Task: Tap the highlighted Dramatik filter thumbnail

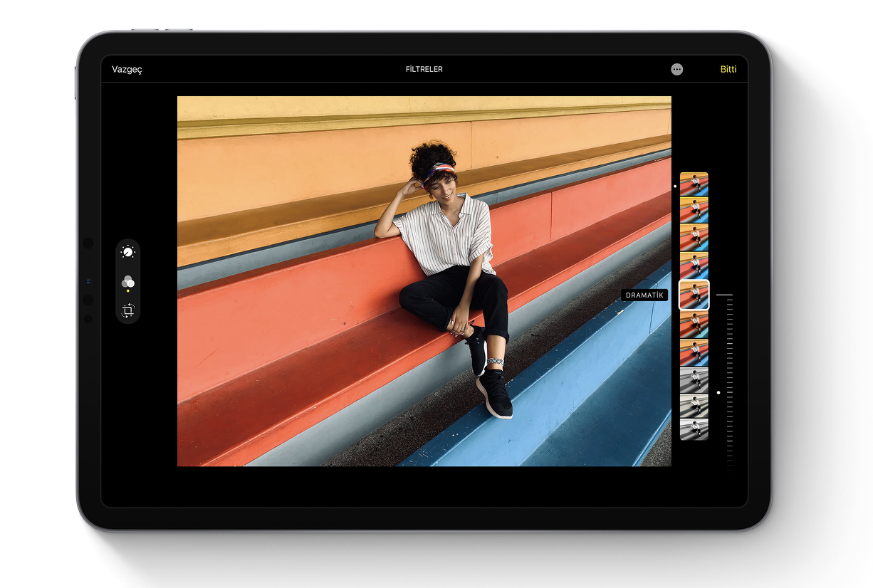Action: [694, 295]
